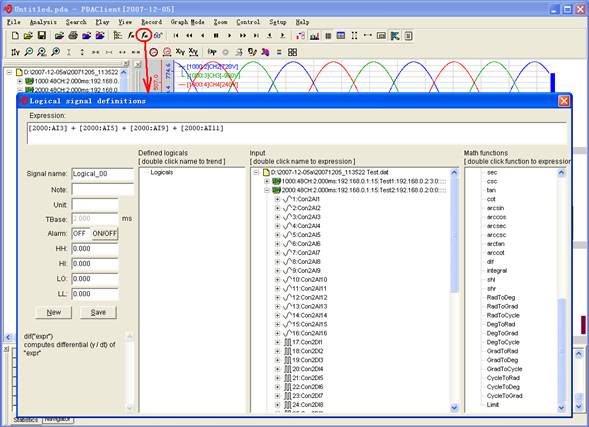This screenshot has width=589, height=427.
Task: Open logical signal definitions fx icon circled red
Action: [144, 36]
